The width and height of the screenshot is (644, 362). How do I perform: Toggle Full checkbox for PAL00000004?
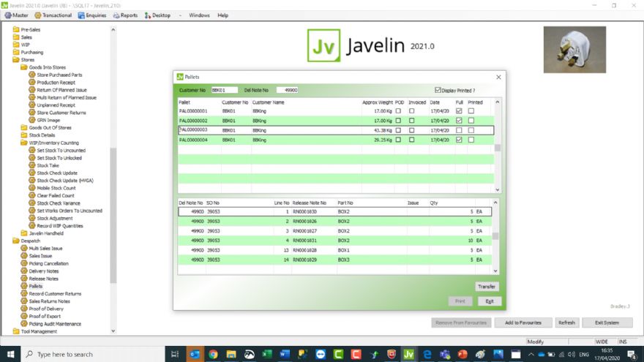[x=459, y=140]
